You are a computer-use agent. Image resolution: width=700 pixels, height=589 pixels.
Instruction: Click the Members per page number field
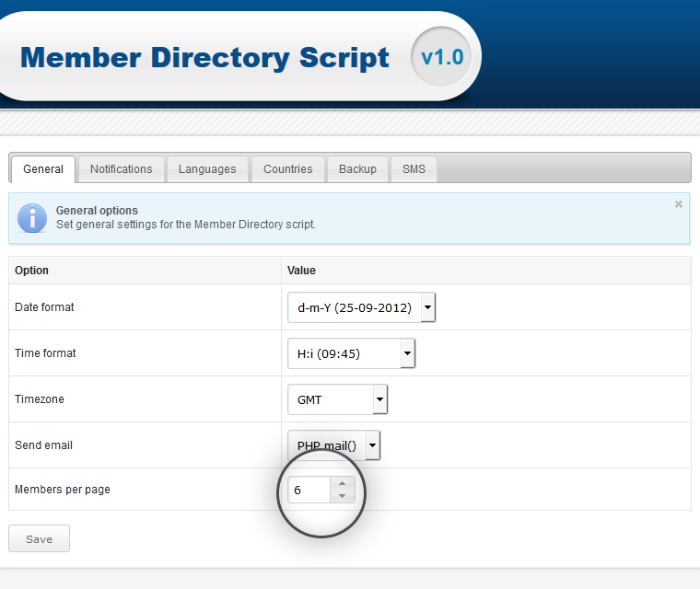(309, 490)
